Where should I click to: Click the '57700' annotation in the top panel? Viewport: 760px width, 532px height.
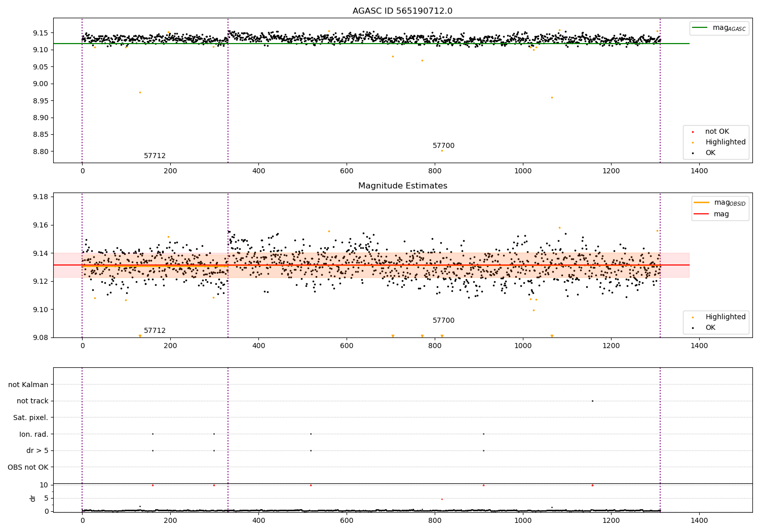tap(443, 146)
